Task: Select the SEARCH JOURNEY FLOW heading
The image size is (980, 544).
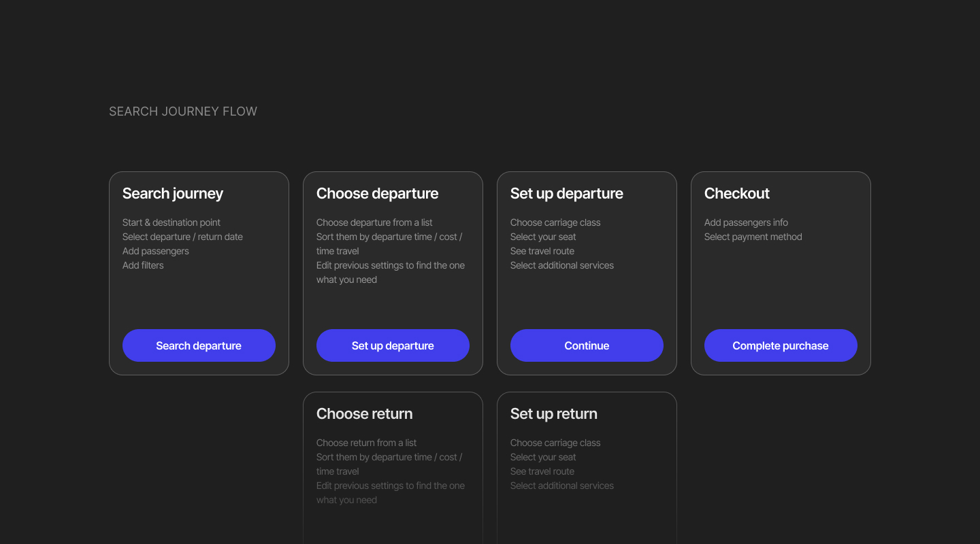Action: [x=183, y=112]
